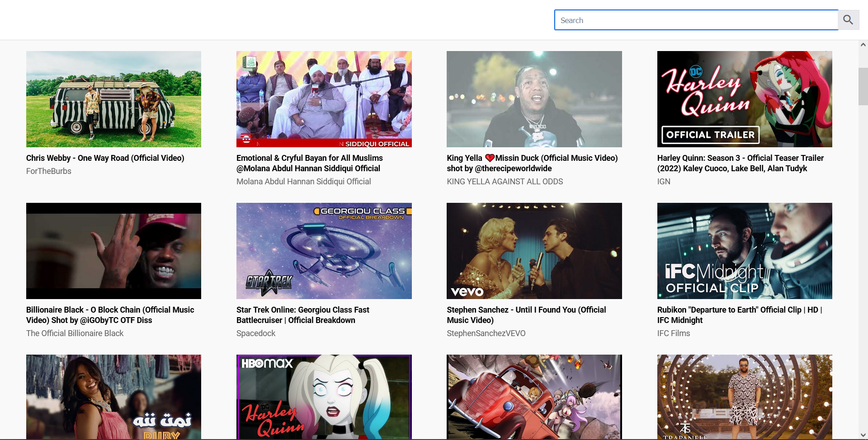Screen dimensions: 868x440
Task: Open the IGN channel name
Action: click(664, 182)
